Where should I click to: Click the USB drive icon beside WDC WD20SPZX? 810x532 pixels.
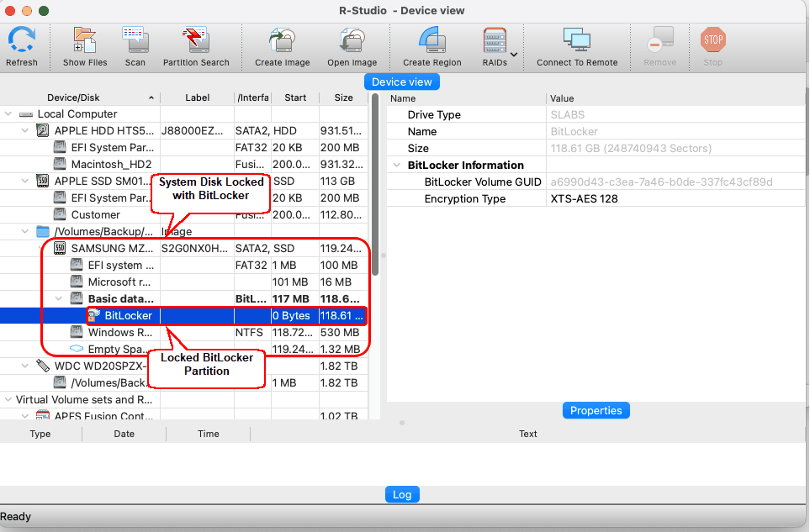(x=42, y=366)
